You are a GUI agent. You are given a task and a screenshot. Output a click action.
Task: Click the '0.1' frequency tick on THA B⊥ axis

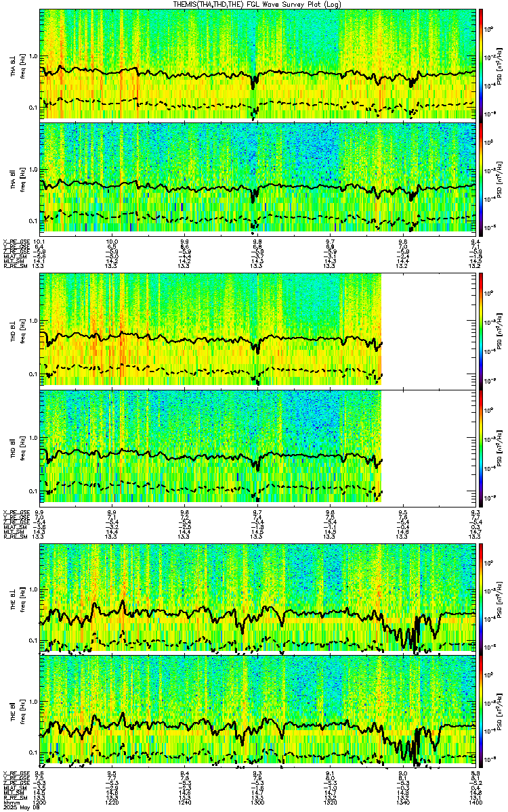(34, 108)
